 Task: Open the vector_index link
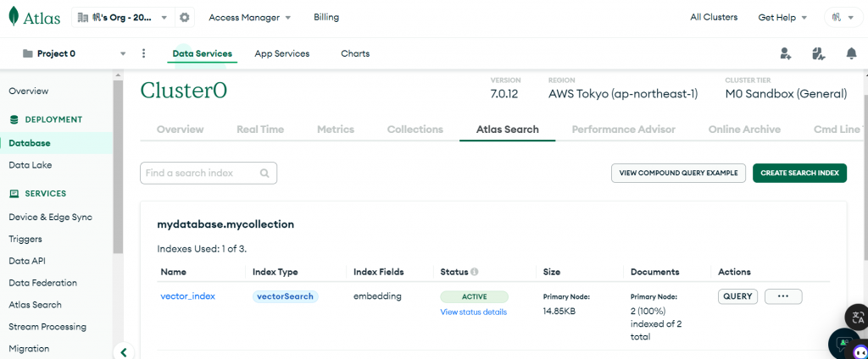coord(187,296)
